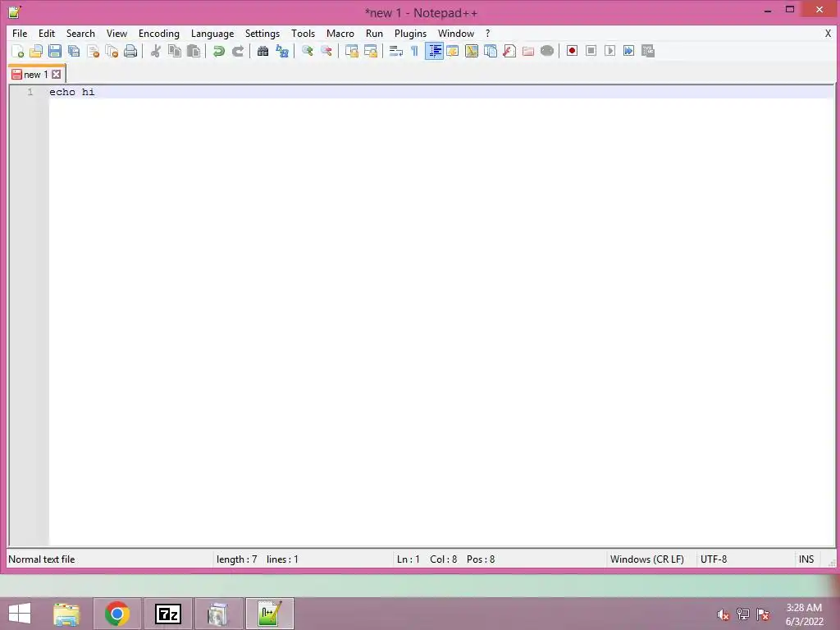Open the View menu
The image size is (840, 630).
(116, 33)
